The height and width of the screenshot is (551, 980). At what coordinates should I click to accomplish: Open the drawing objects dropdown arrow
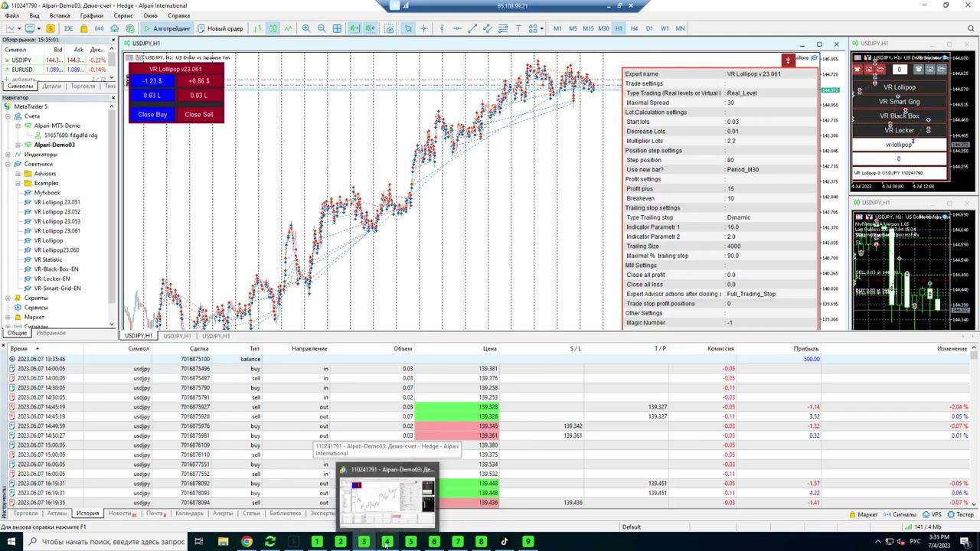541,28
